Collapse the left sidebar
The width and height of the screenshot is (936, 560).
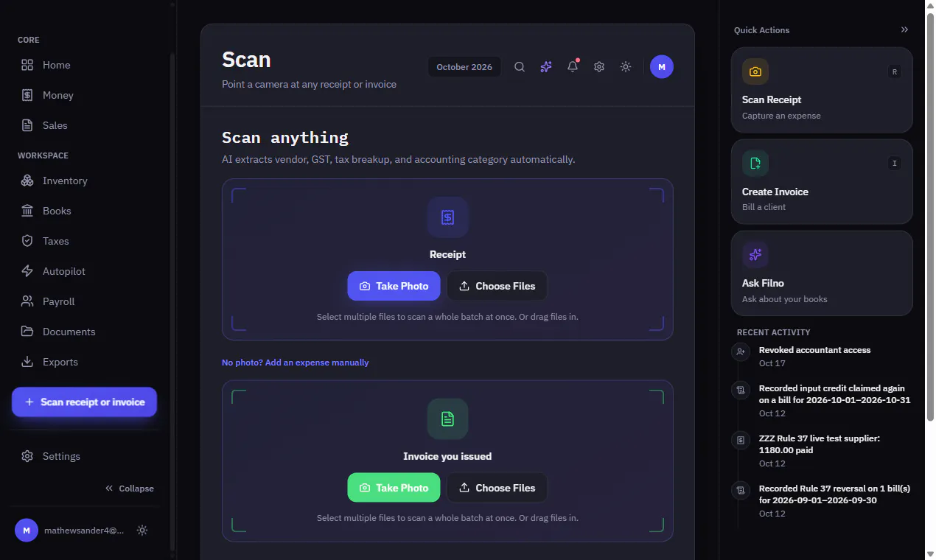point(130,489)
